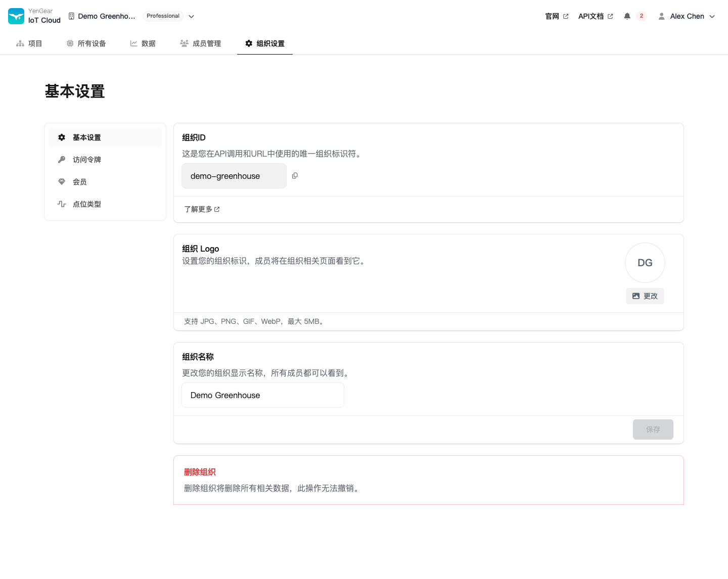Click the building icon beside Demo Greenho…
Image resolution: width=728 pixels, height=579 pixels.
(71, 16)
